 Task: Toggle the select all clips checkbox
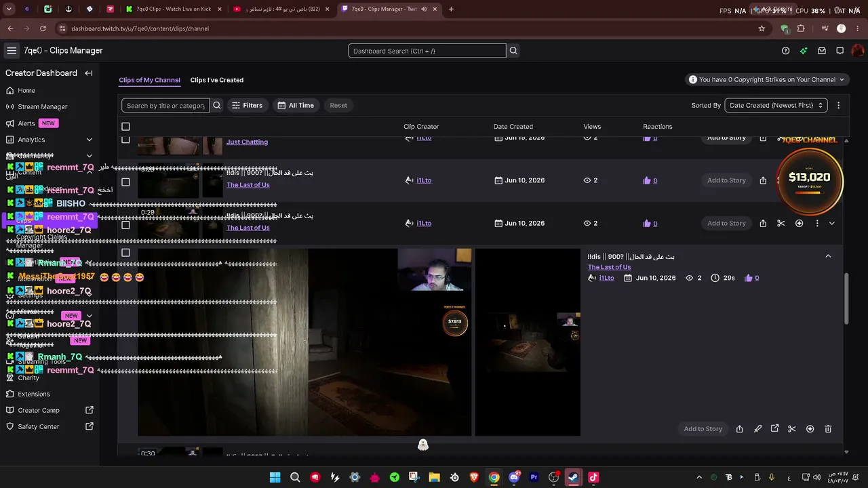pyautogui.click(x=125, y=127)
